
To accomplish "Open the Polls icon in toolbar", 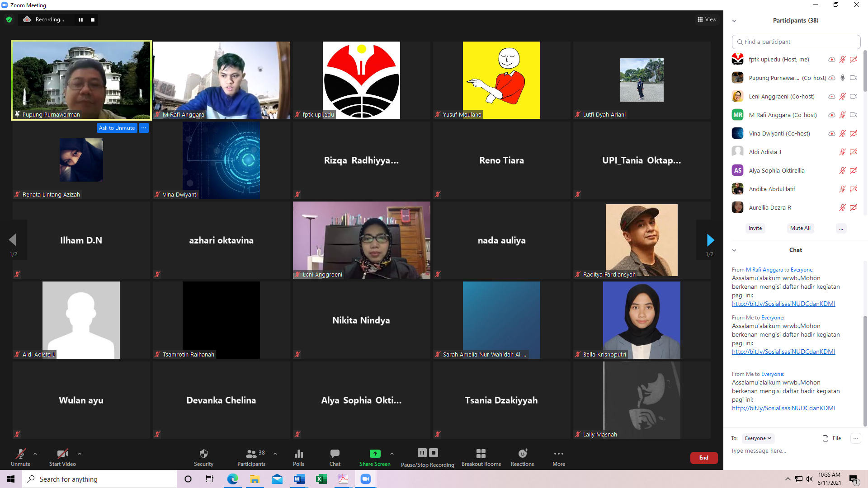I will coord(298,454).
